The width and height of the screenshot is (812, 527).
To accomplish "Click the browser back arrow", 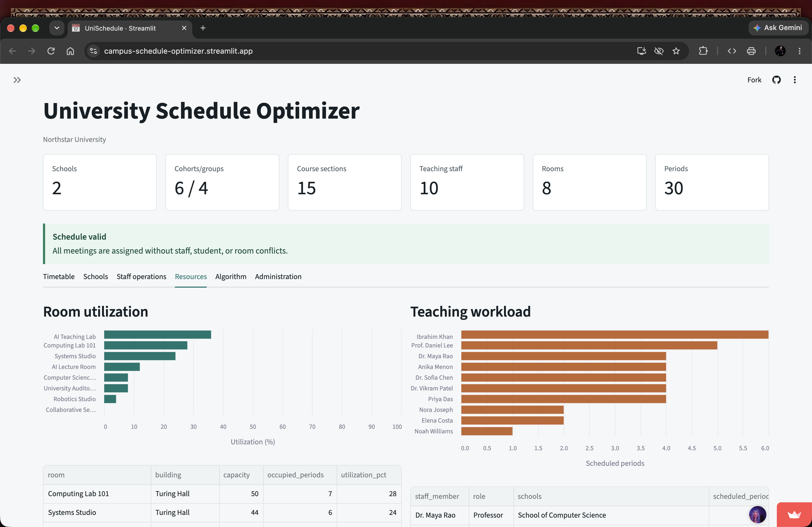I will [x=13, y=51].
